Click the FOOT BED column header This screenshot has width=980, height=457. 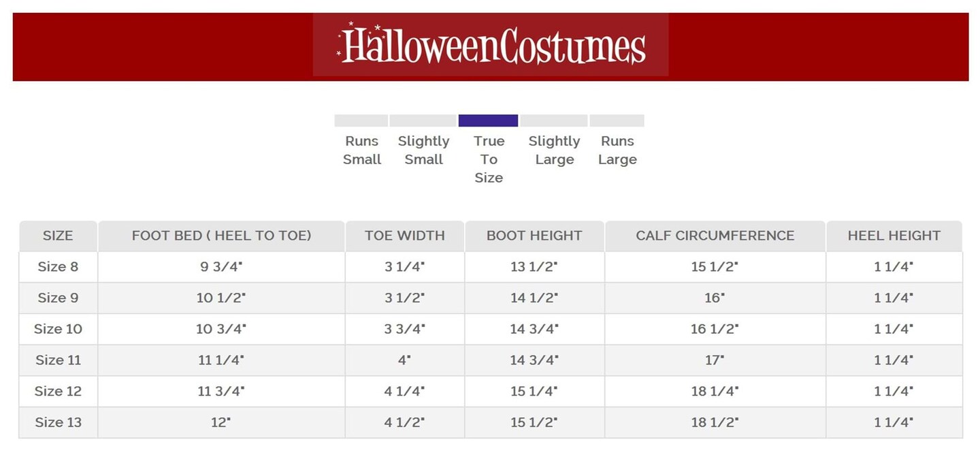pyautogui.click(x=221, y=236)
